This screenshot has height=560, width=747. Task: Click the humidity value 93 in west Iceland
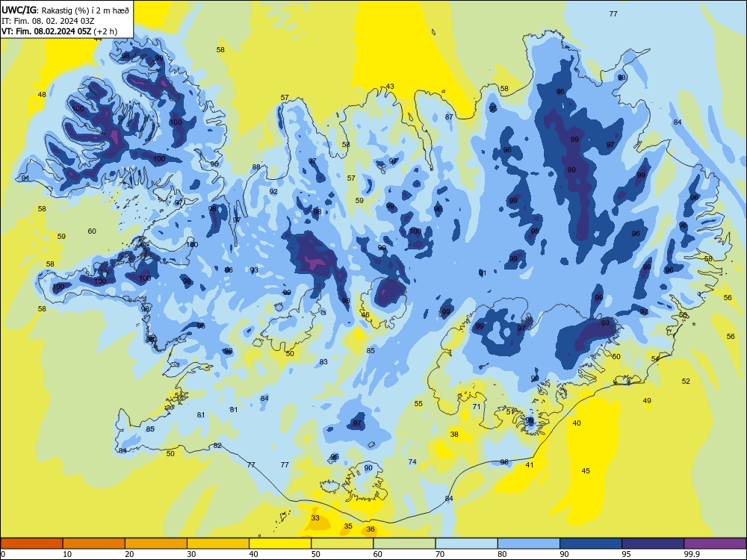(255, 270)
